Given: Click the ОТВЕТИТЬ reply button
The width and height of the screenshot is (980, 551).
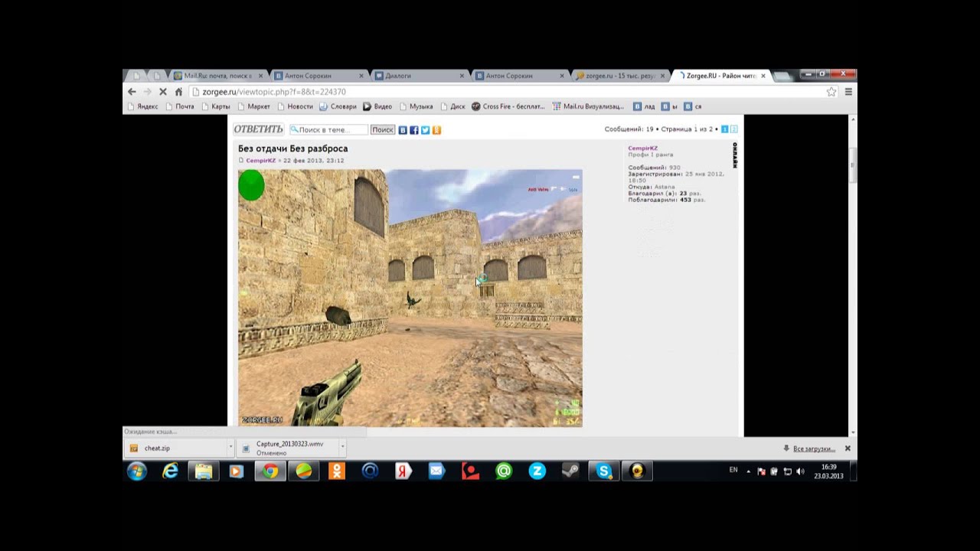Looking at the screenshot, I should [259, 129].
